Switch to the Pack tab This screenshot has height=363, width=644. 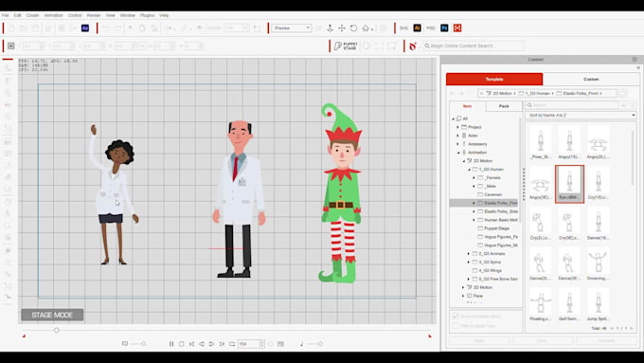pyautogui.click(x=504, y=106)
